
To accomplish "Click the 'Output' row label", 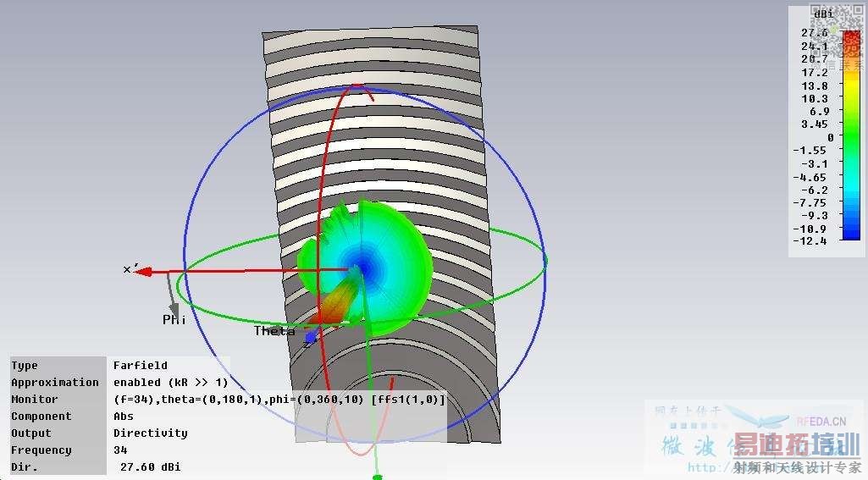I will coord(31,433).
